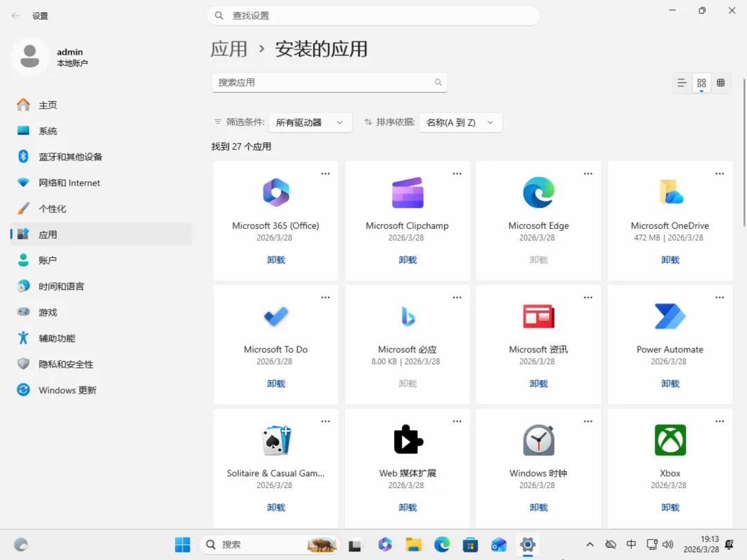
Task: Click the Microsoft Clipchamp app icon
Action: [x=407, y=192]
